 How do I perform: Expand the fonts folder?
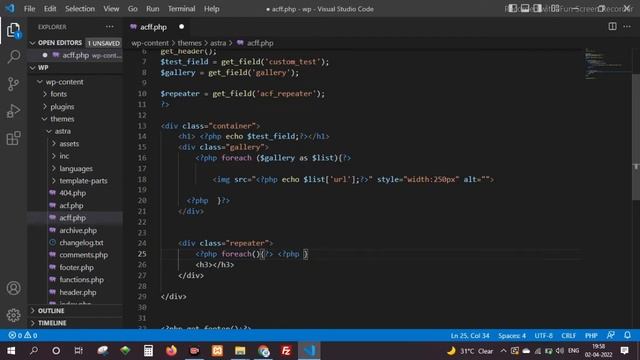tap(58, 94)
